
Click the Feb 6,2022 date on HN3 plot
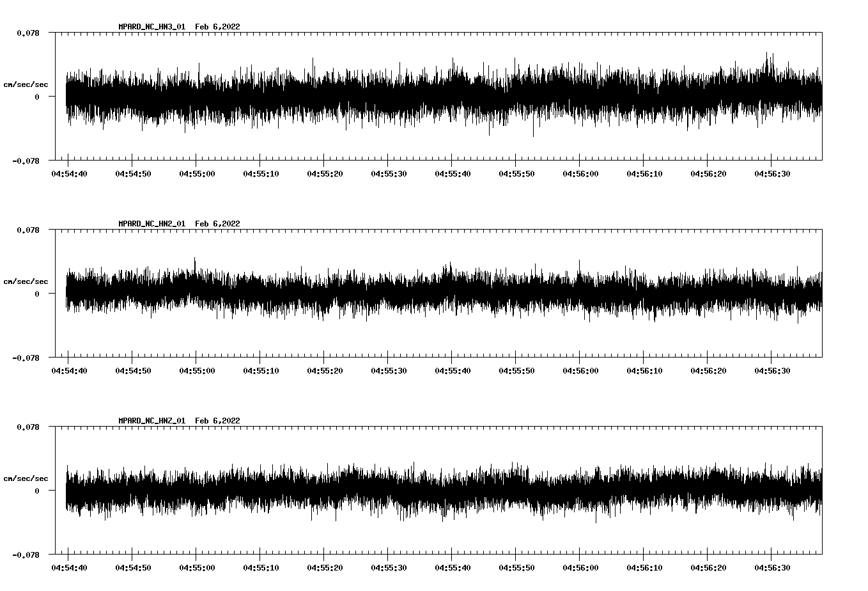(x=217, y=27)
